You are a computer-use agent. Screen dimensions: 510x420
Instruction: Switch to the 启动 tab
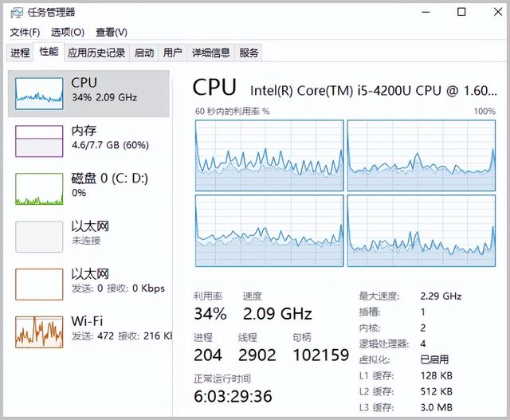[x=144, y=53]
